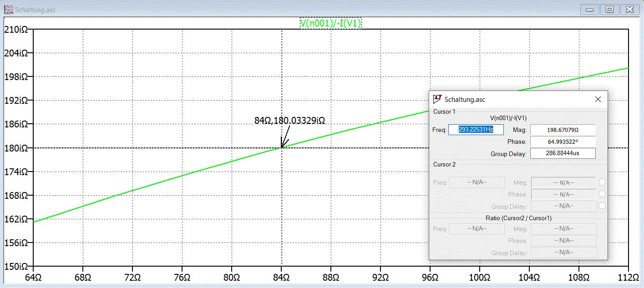Image resolution: width=644 pixels, height=288 pixels.
Task: Click the Cursor 2 Mag field
Action: 563,182
